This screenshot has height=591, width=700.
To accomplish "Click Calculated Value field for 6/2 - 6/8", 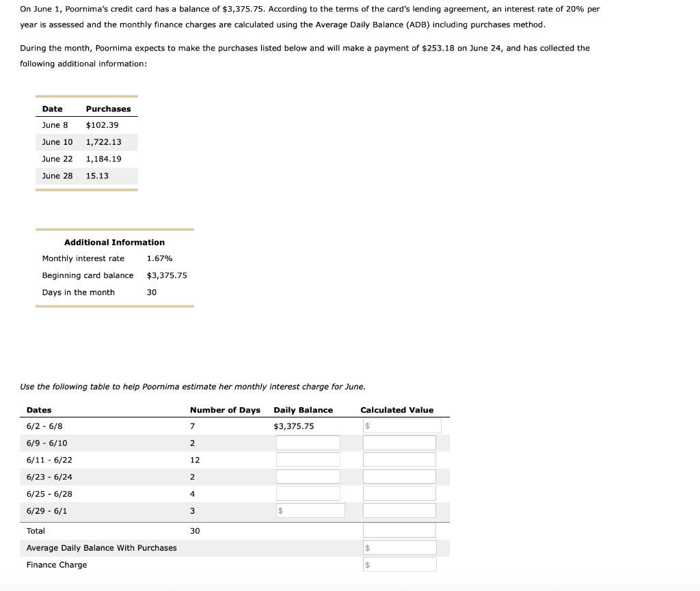I will pyautogui.click(x=402, y=426).
